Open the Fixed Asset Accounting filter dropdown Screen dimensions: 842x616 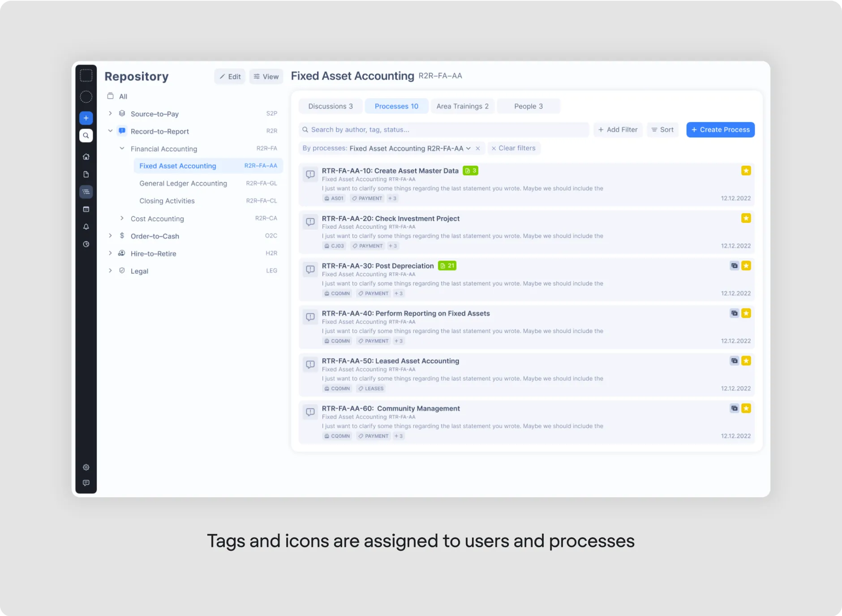469,148
